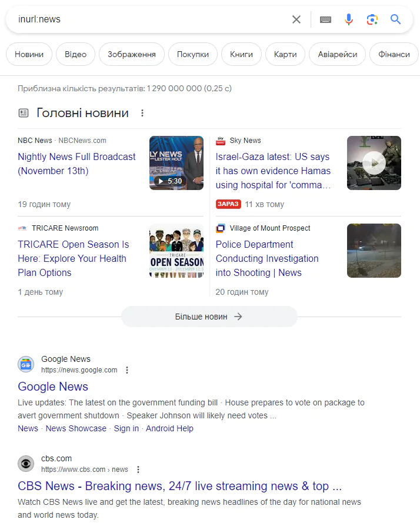Select the Авіарейси filter
This screenshot has width=420, height=526.
click(338, 54)
